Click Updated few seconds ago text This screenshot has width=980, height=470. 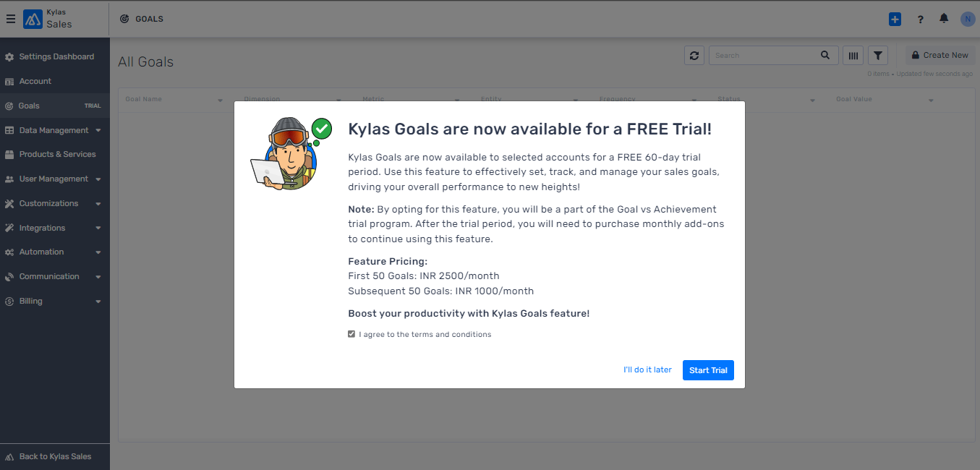tap(934, 74)
